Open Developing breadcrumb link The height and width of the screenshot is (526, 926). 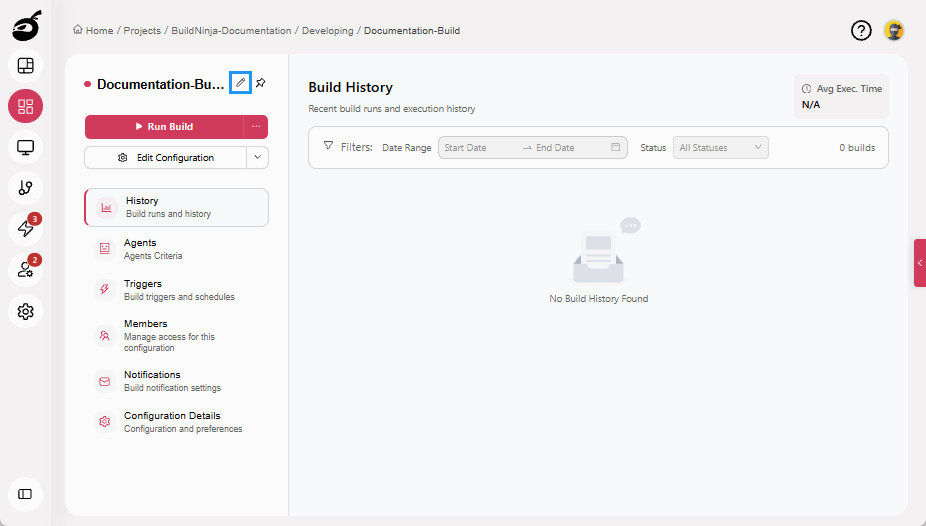[x=327, y=31]
